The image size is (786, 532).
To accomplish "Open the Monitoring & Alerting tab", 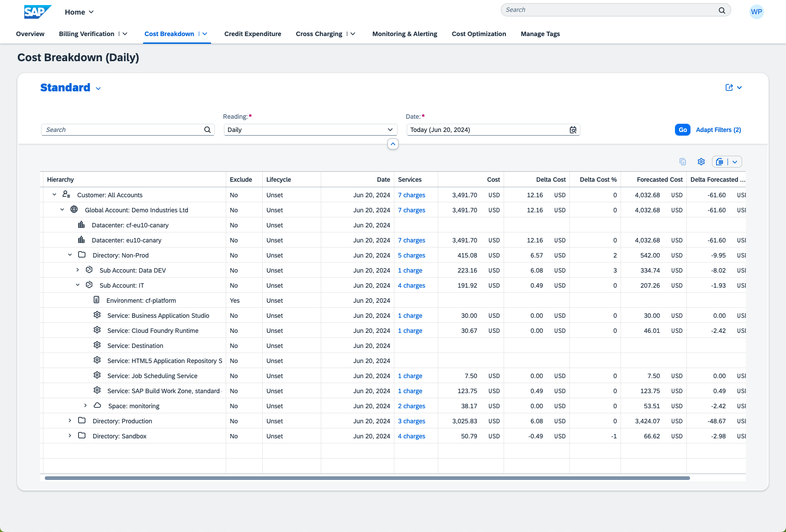I will (x=404, y=34).
